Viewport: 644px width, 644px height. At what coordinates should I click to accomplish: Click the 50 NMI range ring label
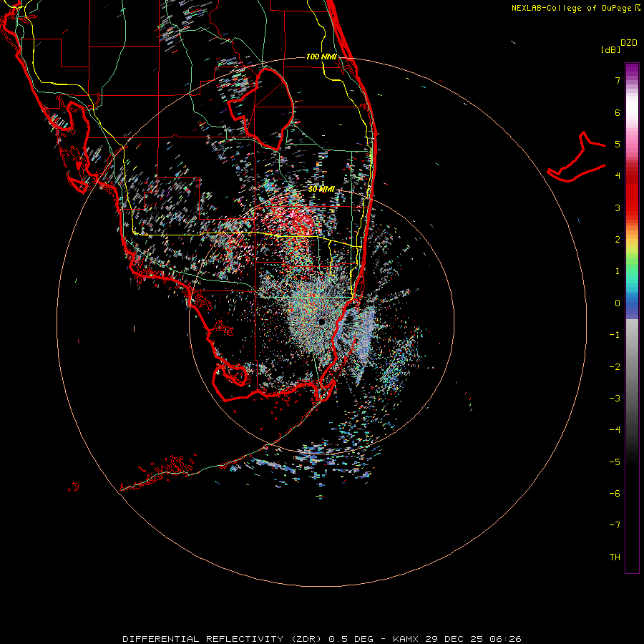(321, 189)
